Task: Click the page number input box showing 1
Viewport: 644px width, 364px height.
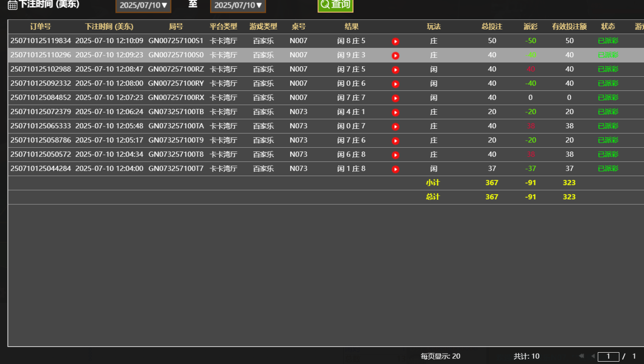Action: (x=609, y=356)
